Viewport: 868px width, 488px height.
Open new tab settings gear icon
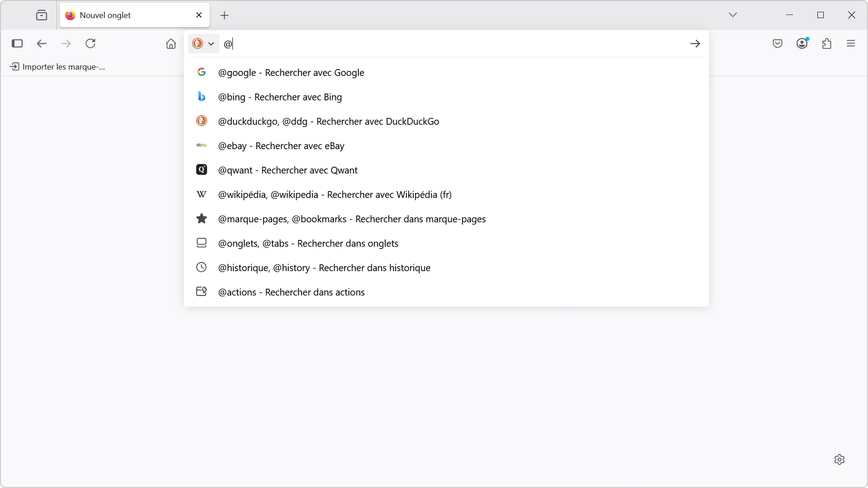(840, 460)
